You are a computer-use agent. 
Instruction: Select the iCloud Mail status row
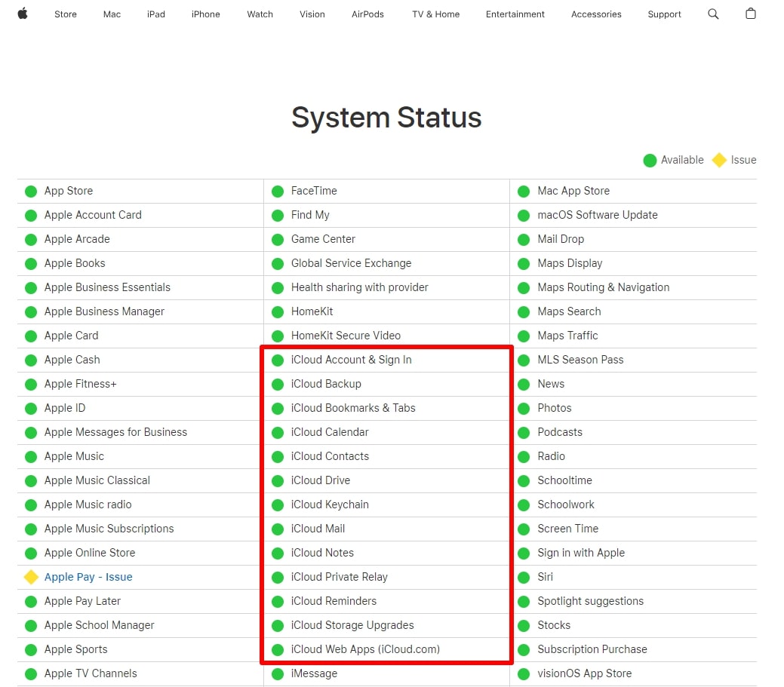point(318,529)
